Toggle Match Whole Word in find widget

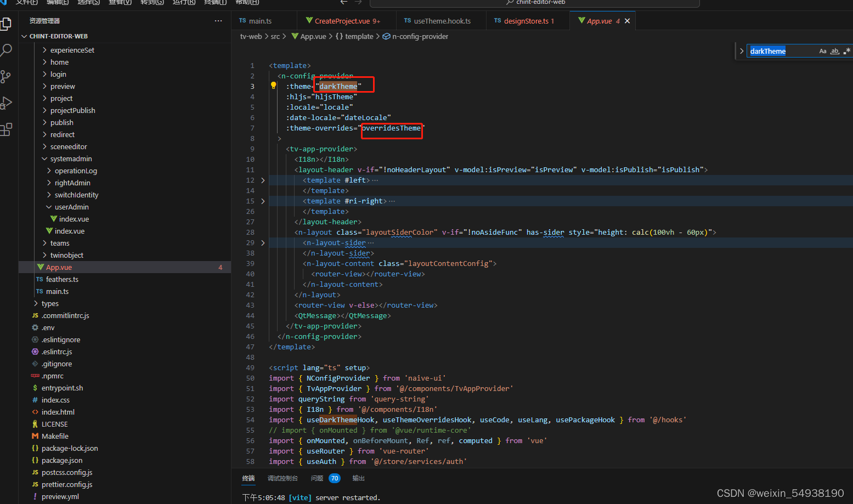pyautogui.click(x=835, y=51)
